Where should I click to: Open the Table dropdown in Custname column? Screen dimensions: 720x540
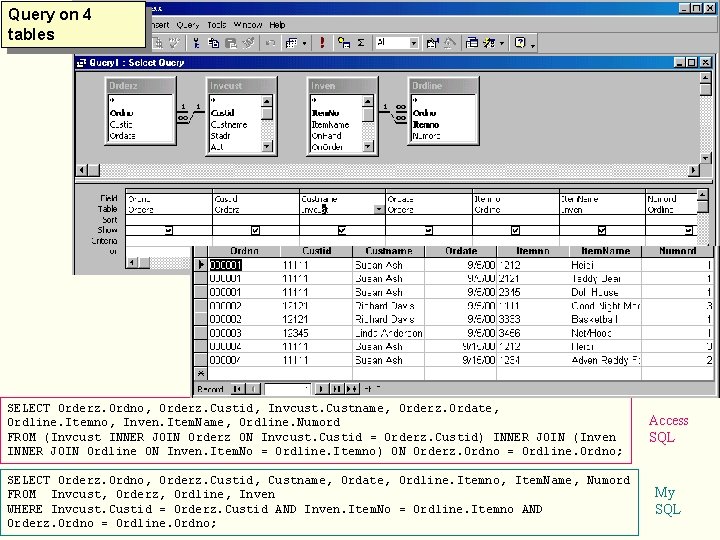(379, 209)
